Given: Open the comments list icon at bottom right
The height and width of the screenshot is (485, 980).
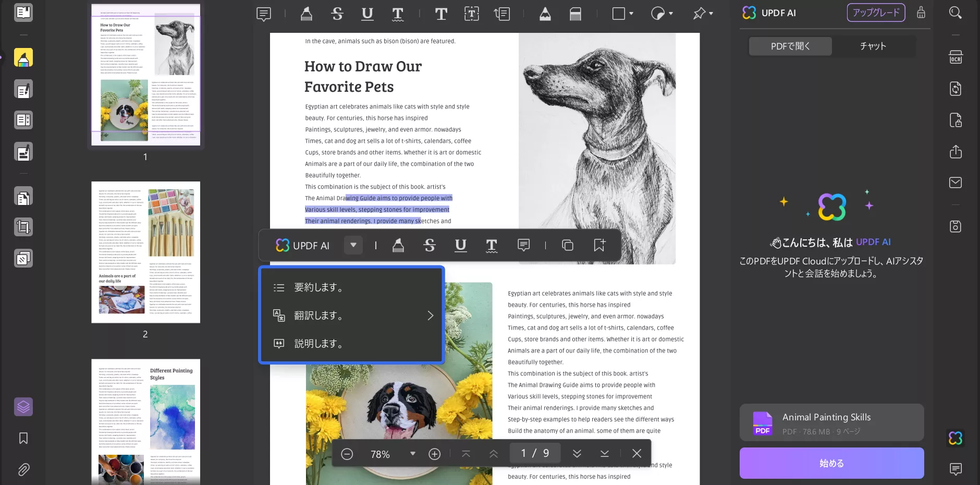Looking at the screenshot, I should (x=955, y=469).
